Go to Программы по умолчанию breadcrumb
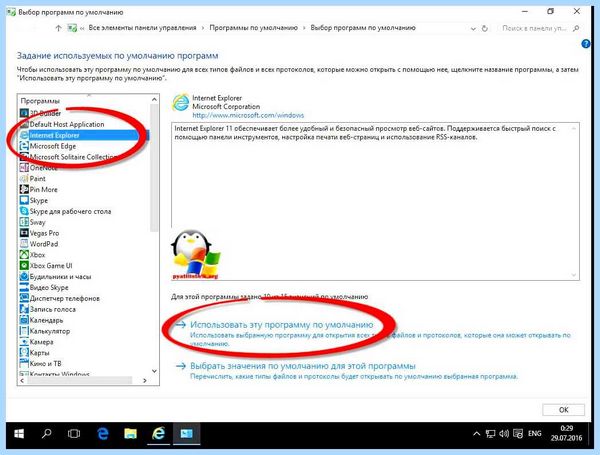 [x=253, y=28]
